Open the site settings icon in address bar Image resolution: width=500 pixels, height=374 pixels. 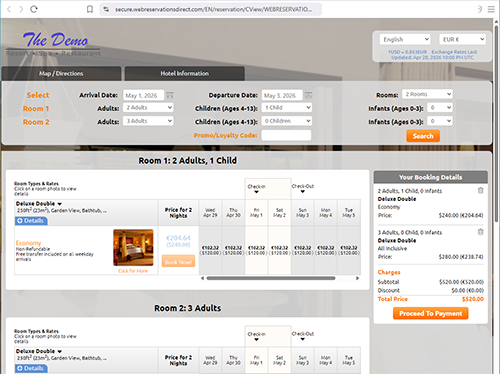pyautogui.click(x=106, y=9)
